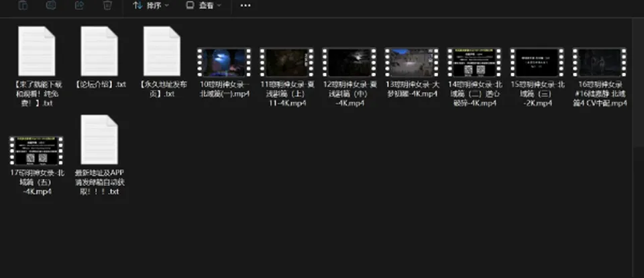Viewport: 644px width, 278px height.
Task: Click the share icon in the toolbar
Action: pyautogui.click(x=79, y=5)
